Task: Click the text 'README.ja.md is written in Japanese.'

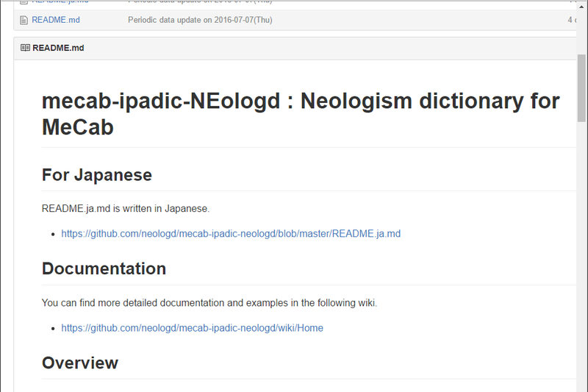Action: click(x=126, y=209)
